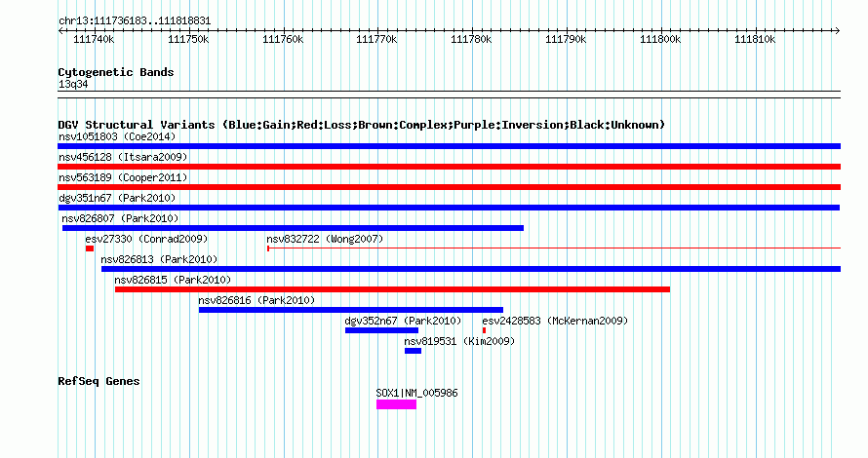This screenshot has width=868, height=458.
Task: Click the nsv826816 (Park2010) label
Action: 256,300
